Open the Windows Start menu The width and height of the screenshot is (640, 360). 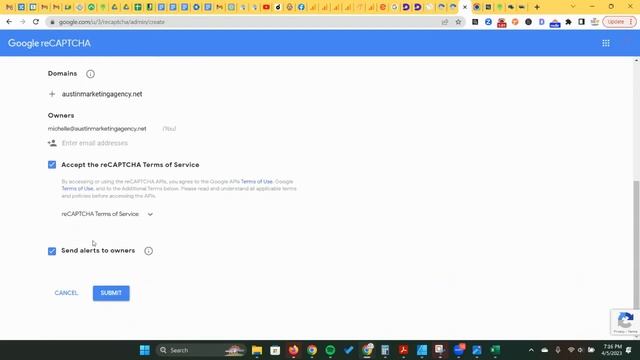[144, 350]
